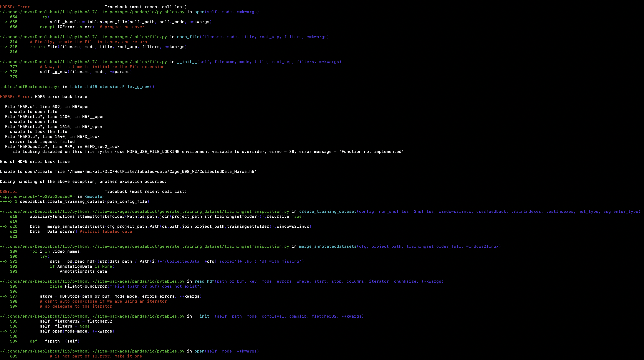Viewport: 644px width, 360px height.
Task: Click the HDF5_USE_FILE_LOCKING environment variable text
Action: (153, 151)
